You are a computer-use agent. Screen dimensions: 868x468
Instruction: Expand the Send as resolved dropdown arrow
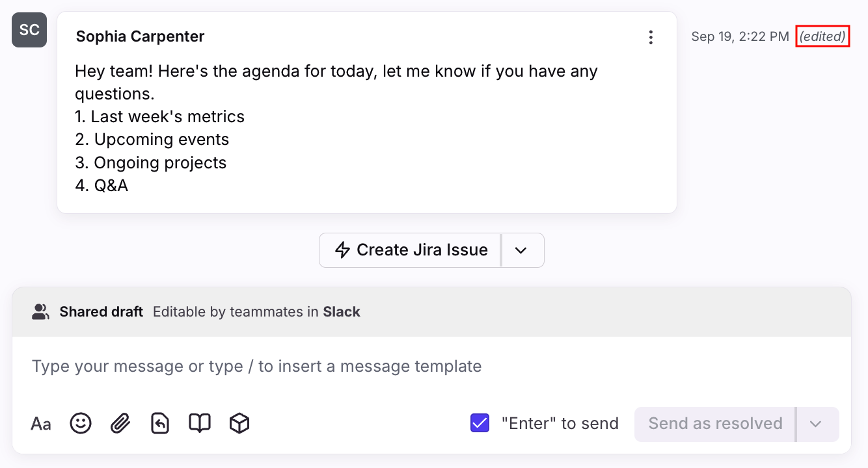tap(816, 424)
